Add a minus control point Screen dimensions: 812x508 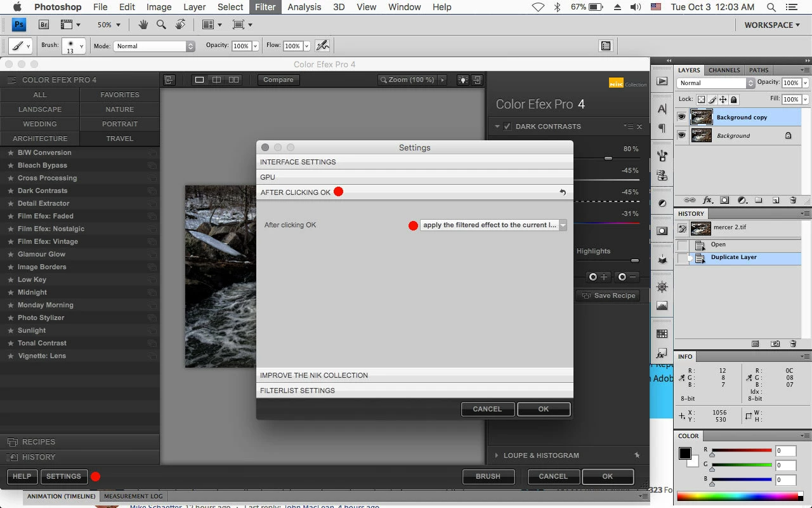(x=627, y=277)
